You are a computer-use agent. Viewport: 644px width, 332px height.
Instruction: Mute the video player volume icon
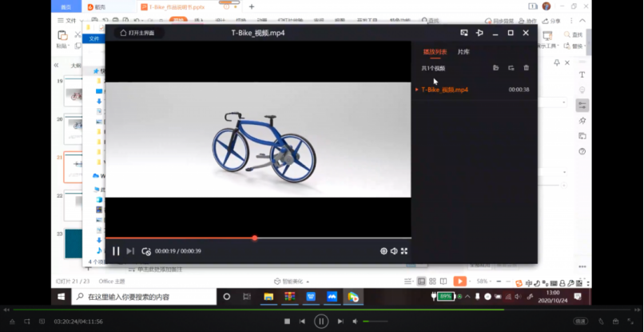(x=394, y=251)
